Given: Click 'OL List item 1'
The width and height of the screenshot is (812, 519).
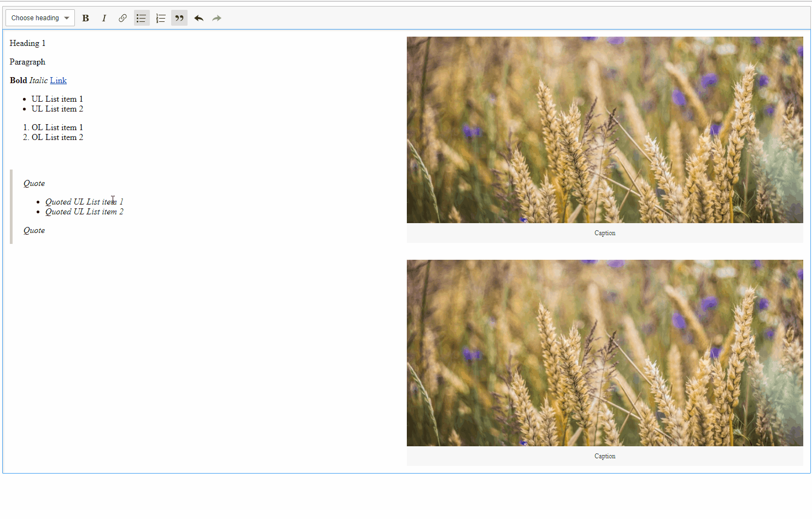Looking at the screenshot, I should coord(57,127).
